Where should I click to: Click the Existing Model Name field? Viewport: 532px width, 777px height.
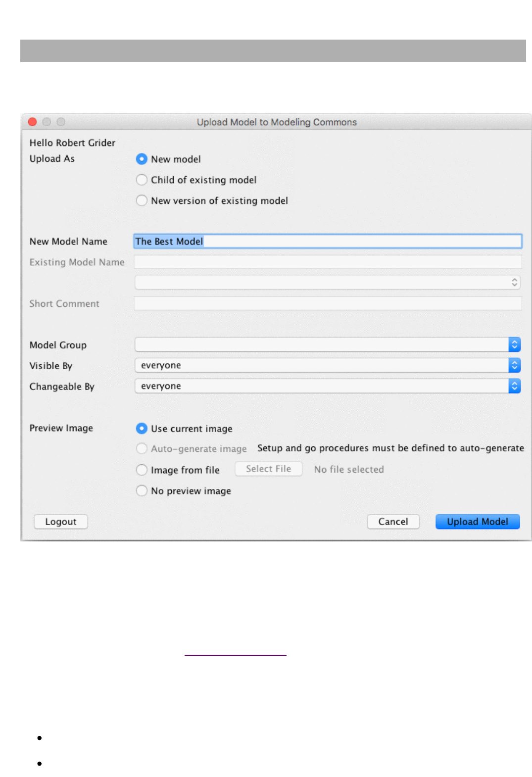[x=328, y=262]
